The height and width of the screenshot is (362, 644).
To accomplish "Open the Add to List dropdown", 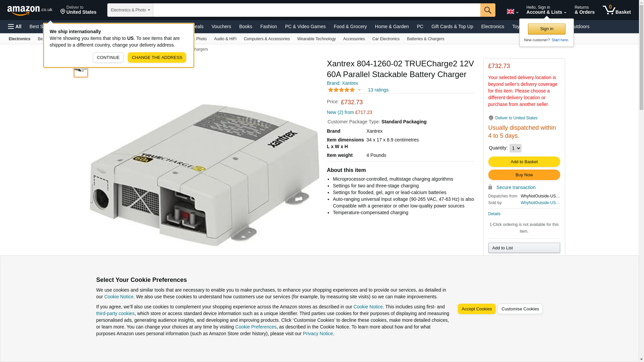I will (524, 248).
